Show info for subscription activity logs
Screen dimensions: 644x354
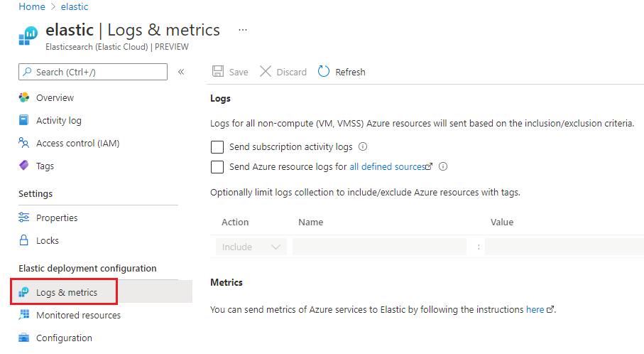[x=363, y=147]
